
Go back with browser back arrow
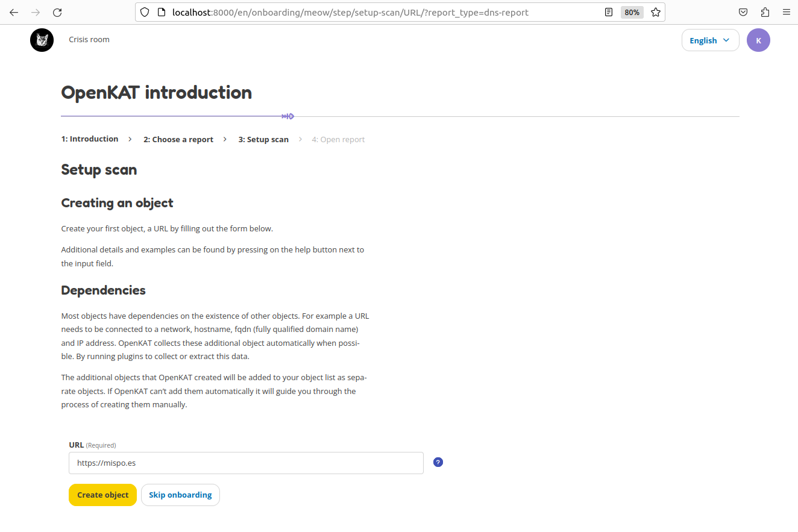tap(14, 12)
